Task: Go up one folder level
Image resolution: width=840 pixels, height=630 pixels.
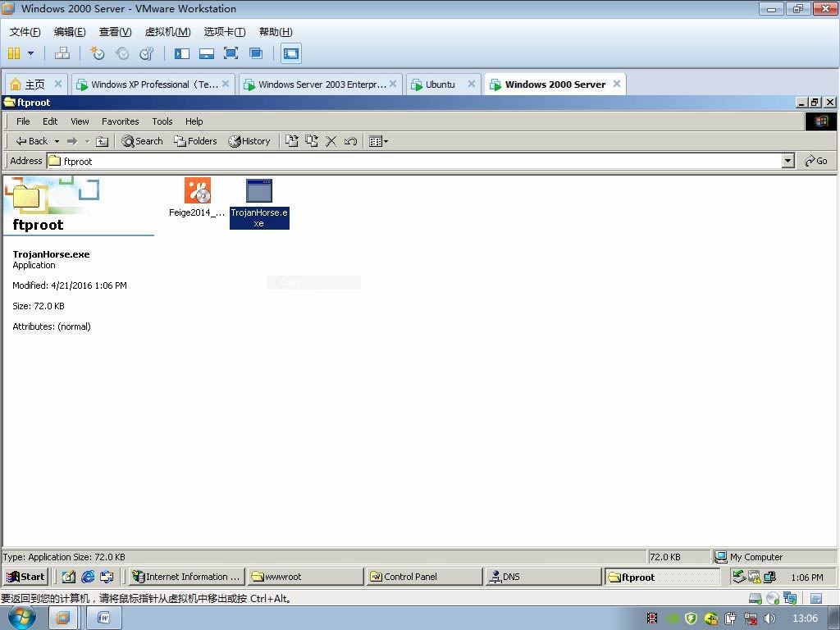Action: 102,141
